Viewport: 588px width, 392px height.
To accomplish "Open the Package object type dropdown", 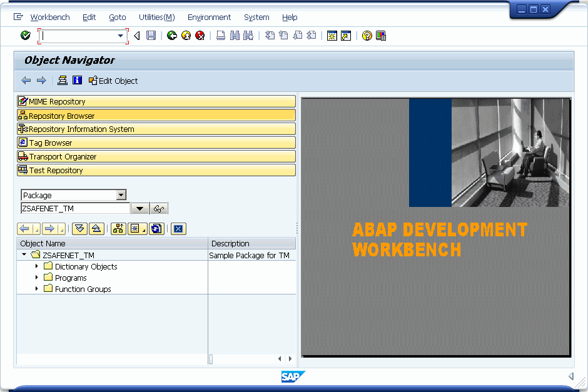I will (x=121, y=195).
